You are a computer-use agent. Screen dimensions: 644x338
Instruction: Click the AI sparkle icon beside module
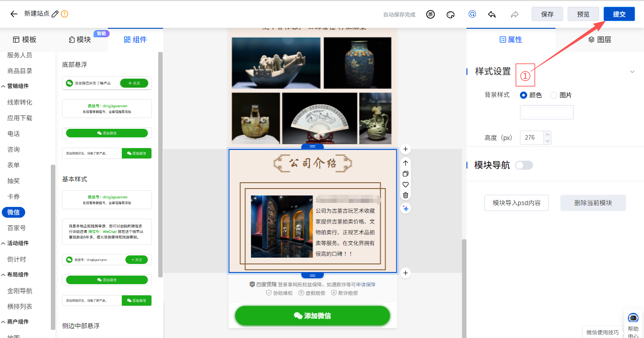tap(405, 208)
